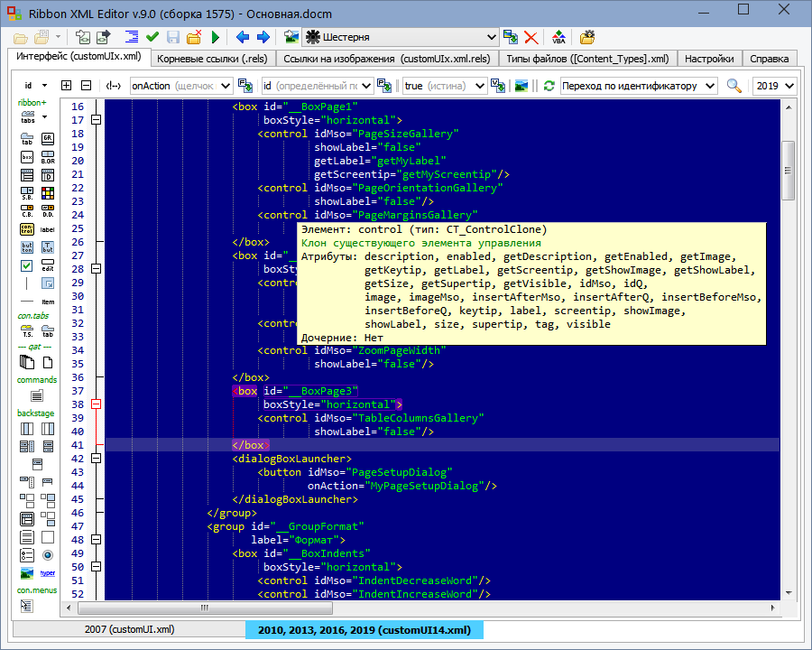
Task: Collapse the dialogBoxLauncher fold at line 42
Action: click(96, 459)
